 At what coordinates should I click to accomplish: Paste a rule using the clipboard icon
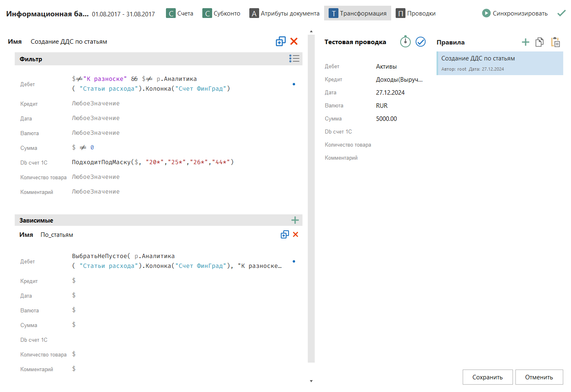tap(555, 42)
